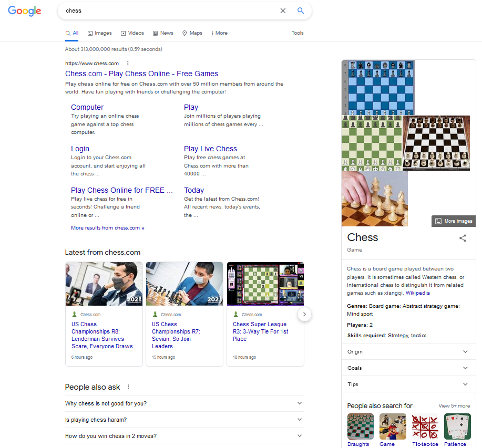Viewport: 482px width, 448px height.
Task: Click the Google logo
Action: [x=24, y=11]
